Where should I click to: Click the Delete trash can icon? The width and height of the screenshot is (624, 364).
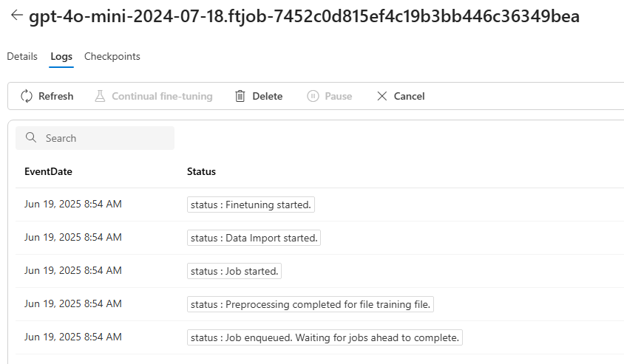240,96
